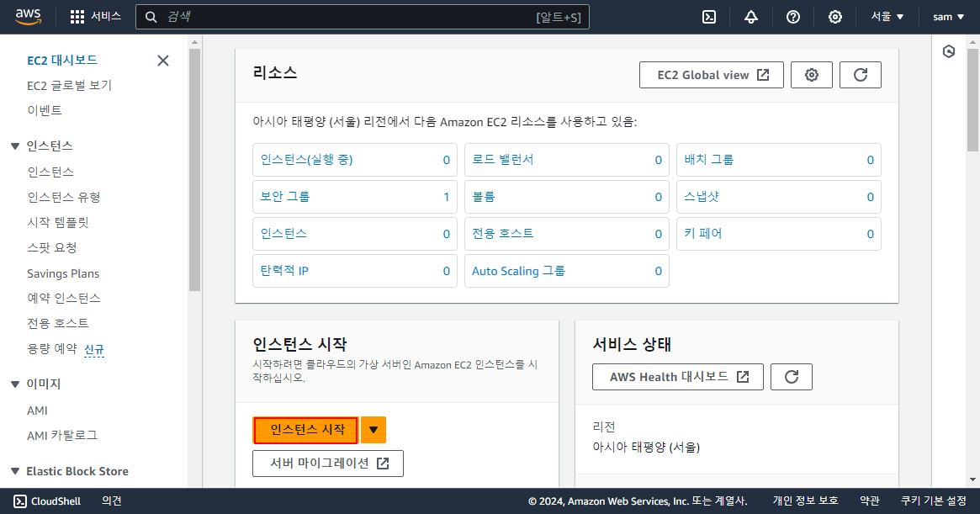Open 약관 footer link
The width and height of the screenshot is (980, 514).
869,501
